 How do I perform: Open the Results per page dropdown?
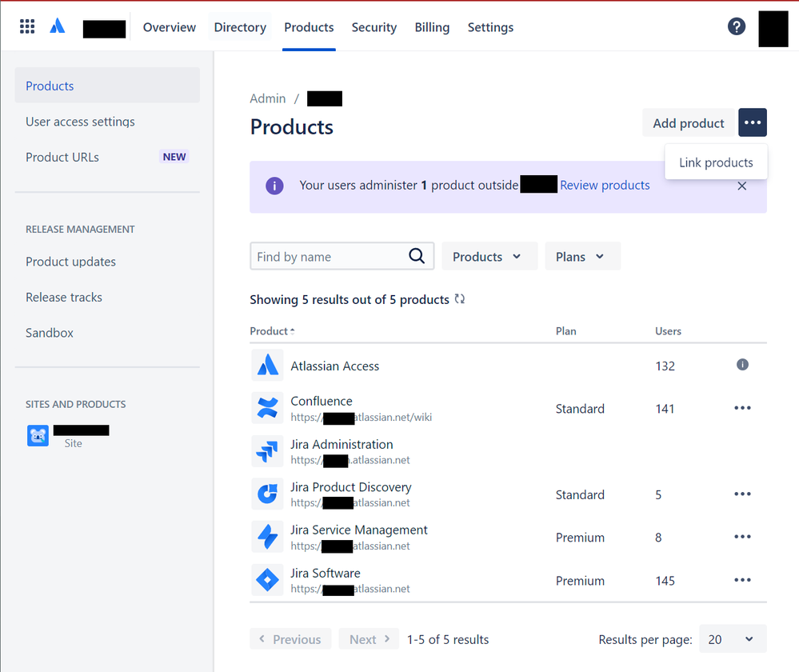pos(733,639)
